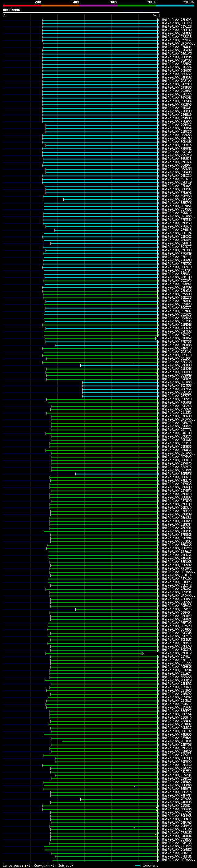Select label UniRef100_Q58I00
Viewport: 197px width, 868px height.
pos(177,81)
